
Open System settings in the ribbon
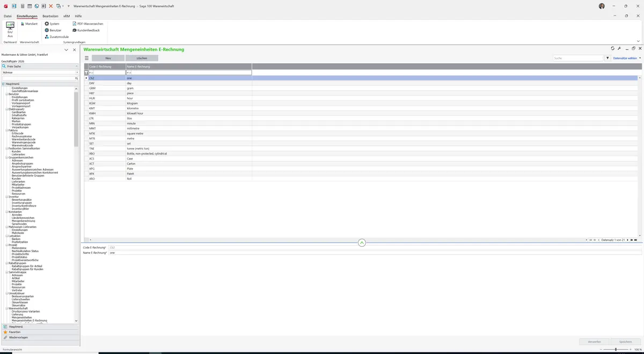(x=52, y=24)
